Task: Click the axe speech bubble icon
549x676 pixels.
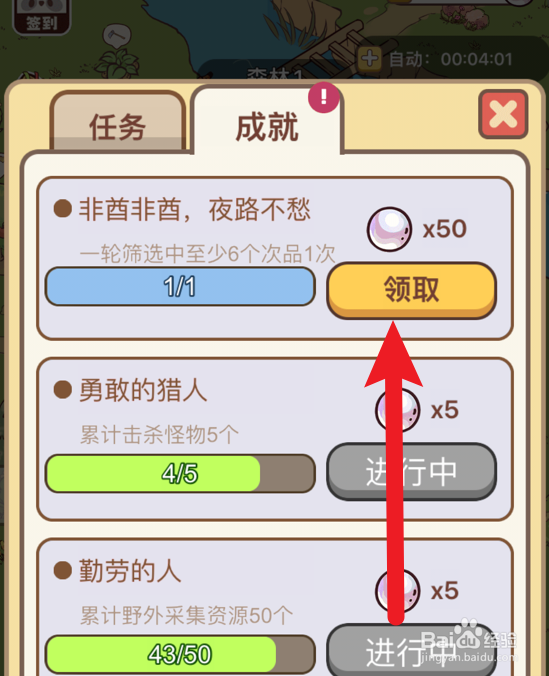Action: (116, 36)
